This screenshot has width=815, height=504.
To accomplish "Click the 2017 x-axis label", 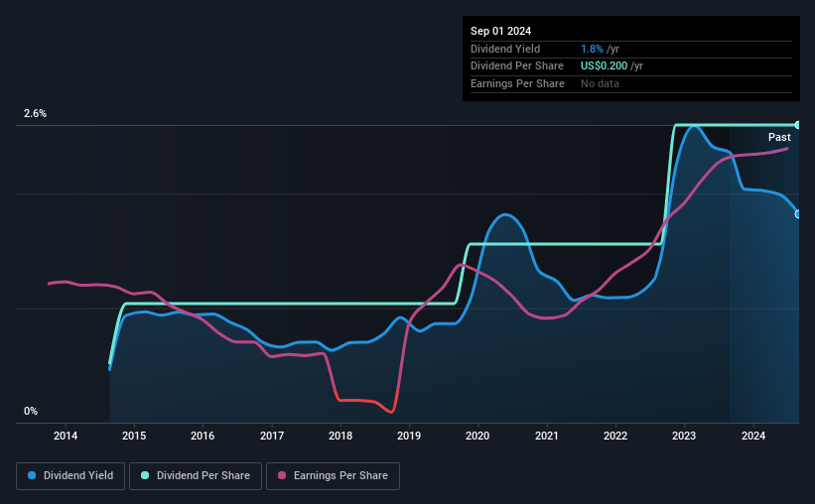I will (x=272, y=436).
